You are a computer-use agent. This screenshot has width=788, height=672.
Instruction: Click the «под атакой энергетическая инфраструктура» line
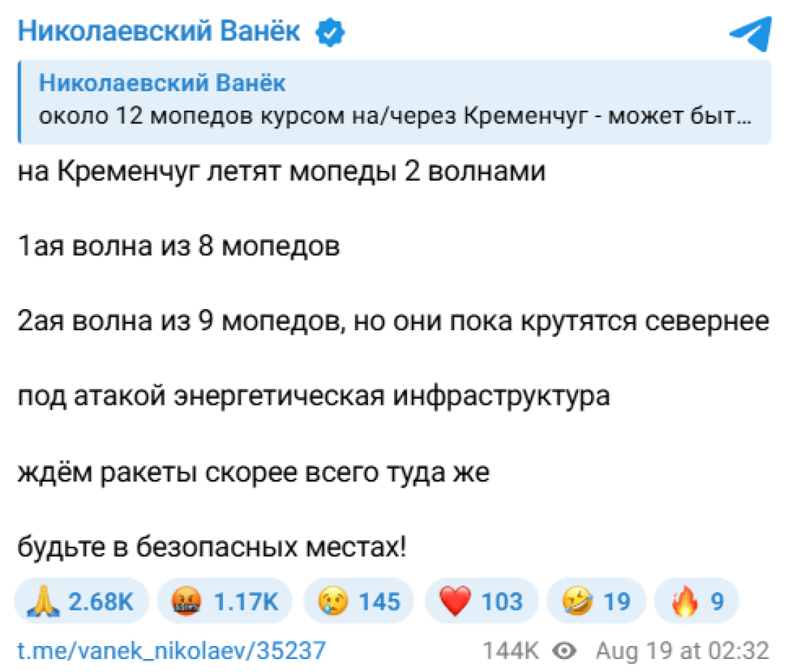coord(313,397)
